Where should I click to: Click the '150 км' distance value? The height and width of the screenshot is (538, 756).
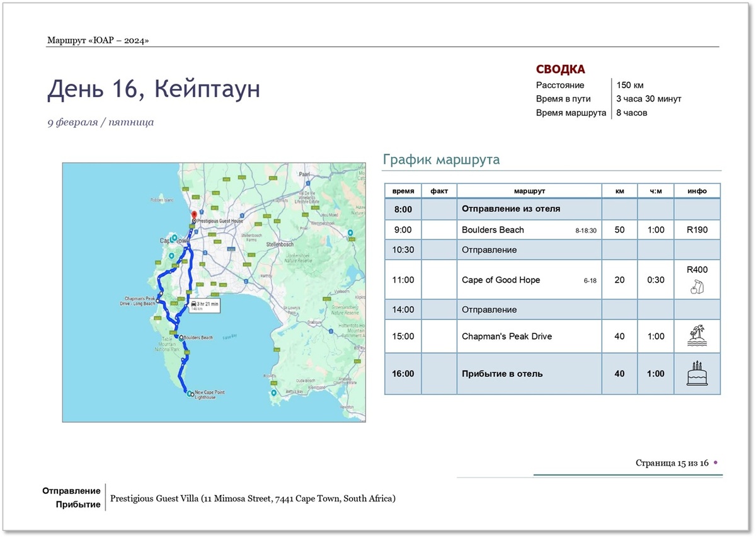click(x=630, y=85)
